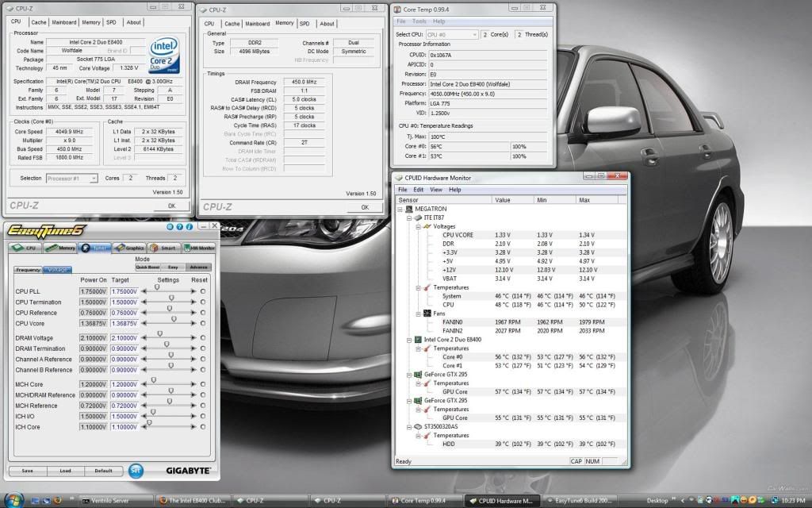Screen dimensions: 812x508
Task: Open the HW Monitor section in EasyTune6
Action: [200, 248]
